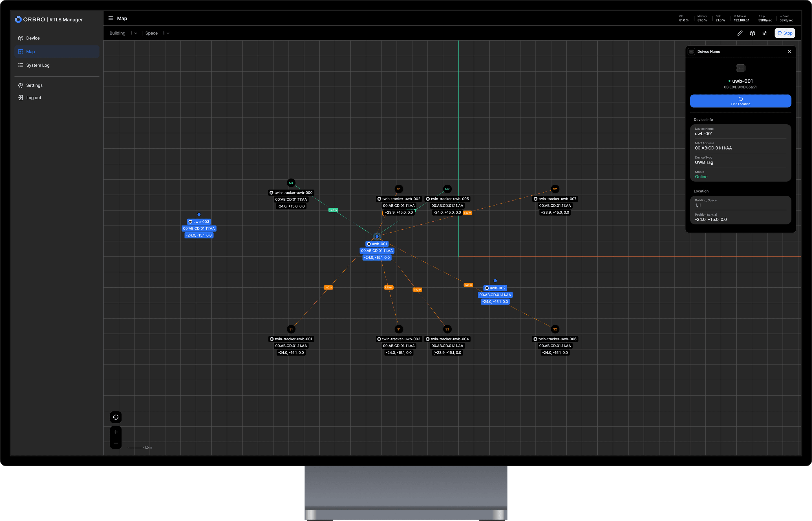Select the Edit (pencil) tool in the toolbar
The image size is (812, 521).
(x=740, y=33)
